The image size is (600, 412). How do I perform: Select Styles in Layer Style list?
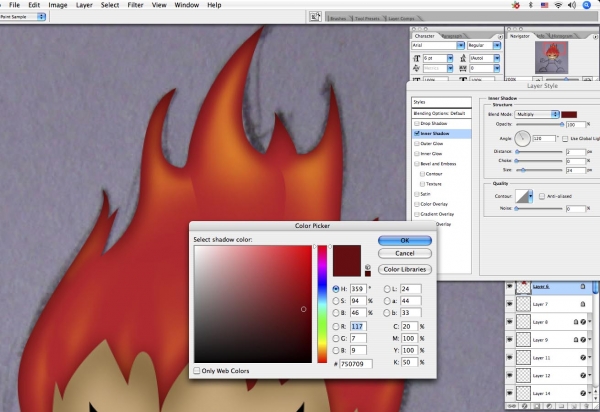click(441, 102)
